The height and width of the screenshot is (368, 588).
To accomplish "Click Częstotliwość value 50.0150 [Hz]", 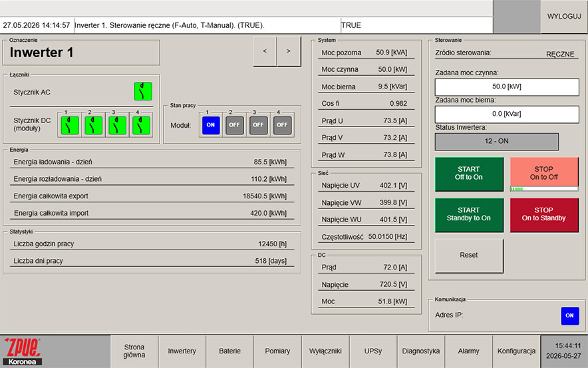I will tap(388, 237).
